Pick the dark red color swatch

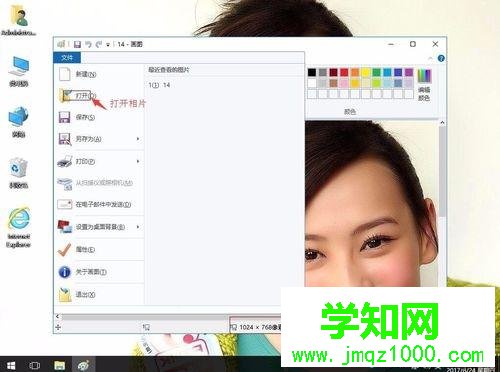[x=333, y=72]
